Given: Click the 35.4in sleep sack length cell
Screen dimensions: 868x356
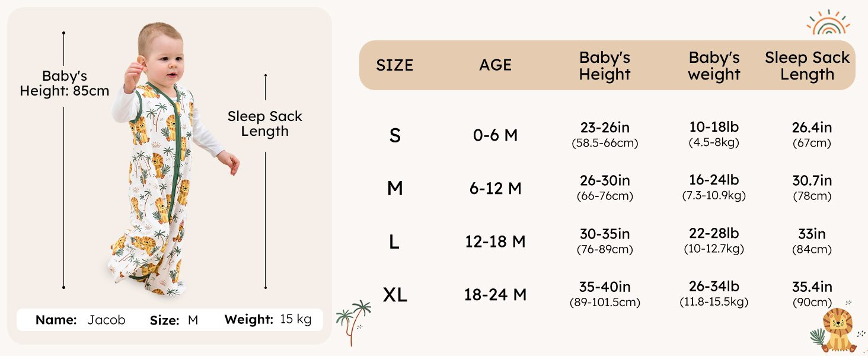Looking at the screenshot, I should 812,294.
